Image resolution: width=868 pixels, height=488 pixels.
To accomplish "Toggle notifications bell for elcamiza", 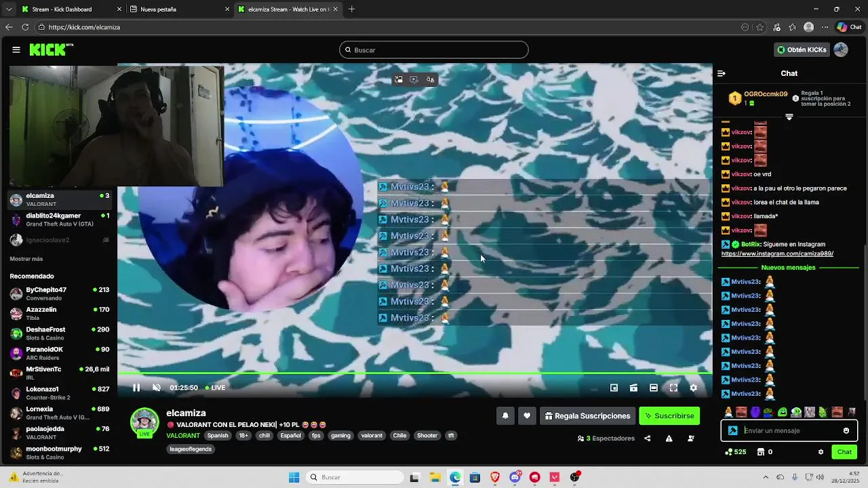I will (505, 416).
